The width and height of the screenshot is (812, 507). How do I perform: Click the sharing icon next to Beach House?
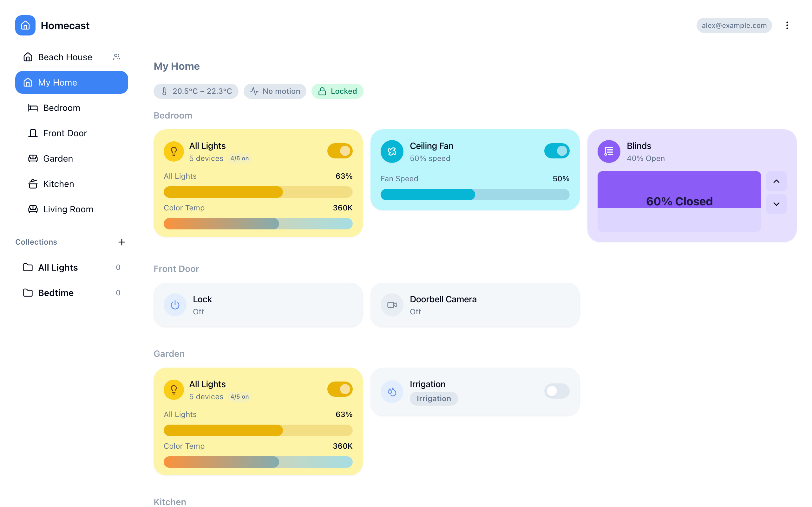tap(116, 57)
